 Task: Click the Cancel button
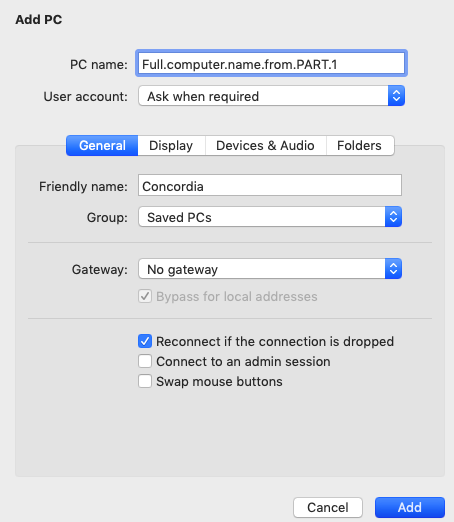click(x=328, y=507)
